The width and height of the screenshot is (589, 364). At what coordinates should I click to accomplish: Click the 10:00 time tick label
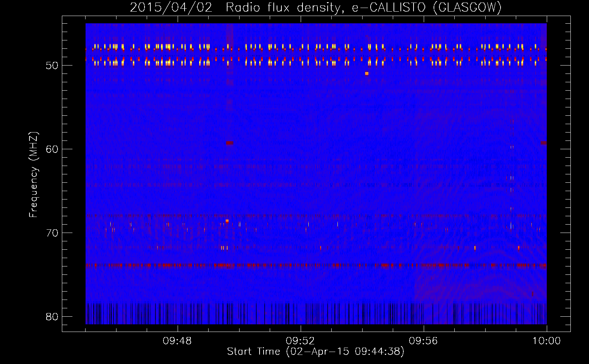tap(546, 341)
